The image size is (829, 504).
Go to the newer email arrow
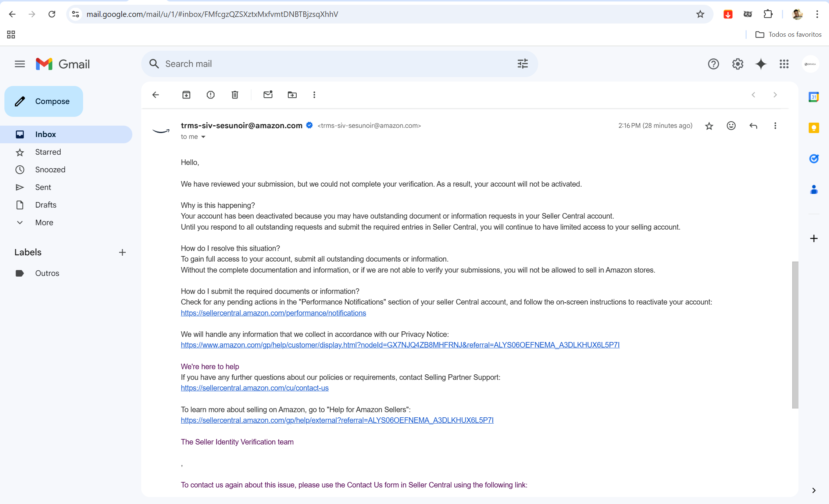coord(753,95)
